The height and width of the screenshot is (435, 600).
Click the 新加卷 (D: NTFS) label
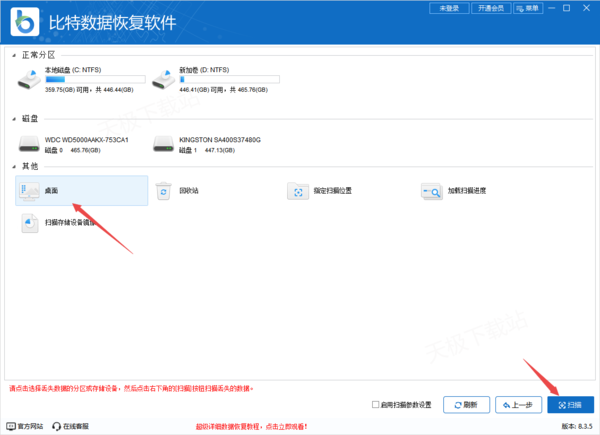point(204,70)
